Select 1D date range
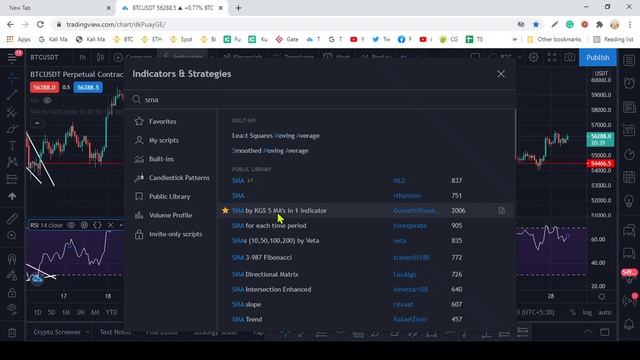This screenshot has width=640, height=360. click(38, 312)
